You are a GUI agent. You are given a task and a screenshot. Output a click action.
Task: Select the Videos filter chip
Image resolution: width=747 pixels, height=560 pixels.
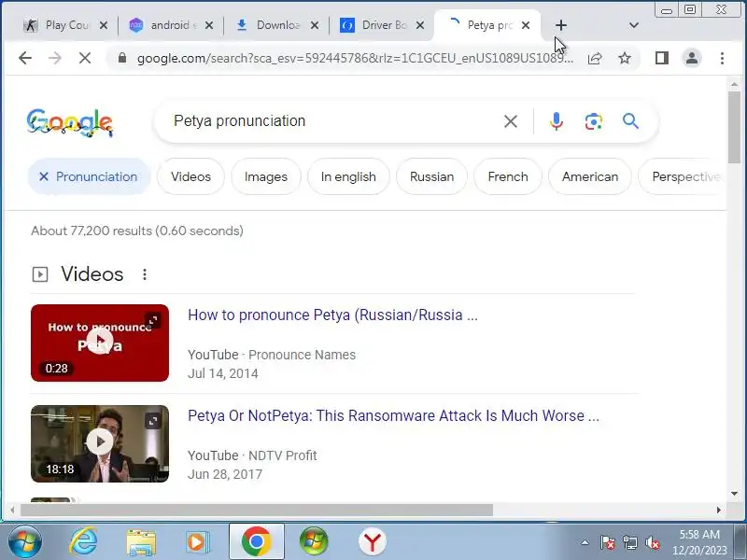tap(190, 176)
